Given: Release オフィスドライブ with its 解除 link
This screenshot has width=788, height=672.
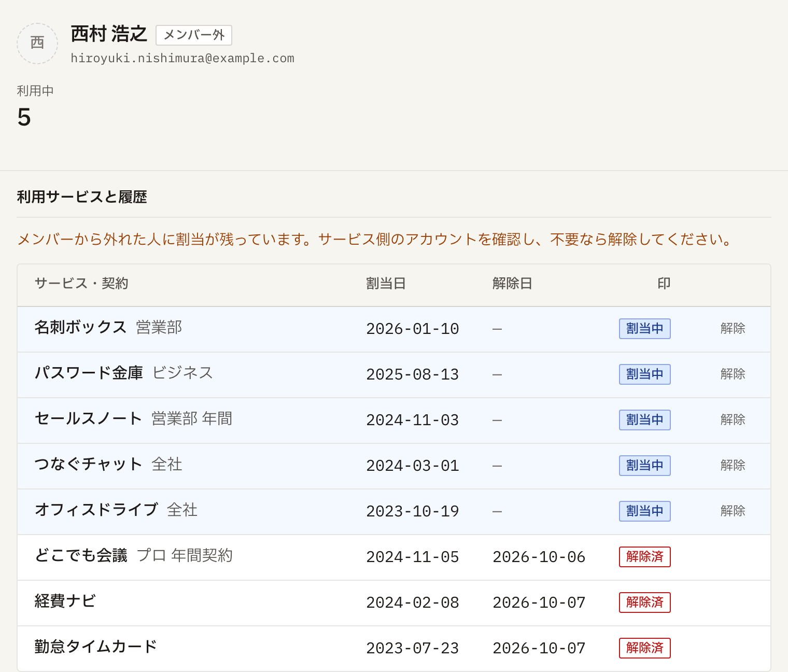Looking at the screenshot, I should [733, 511].
